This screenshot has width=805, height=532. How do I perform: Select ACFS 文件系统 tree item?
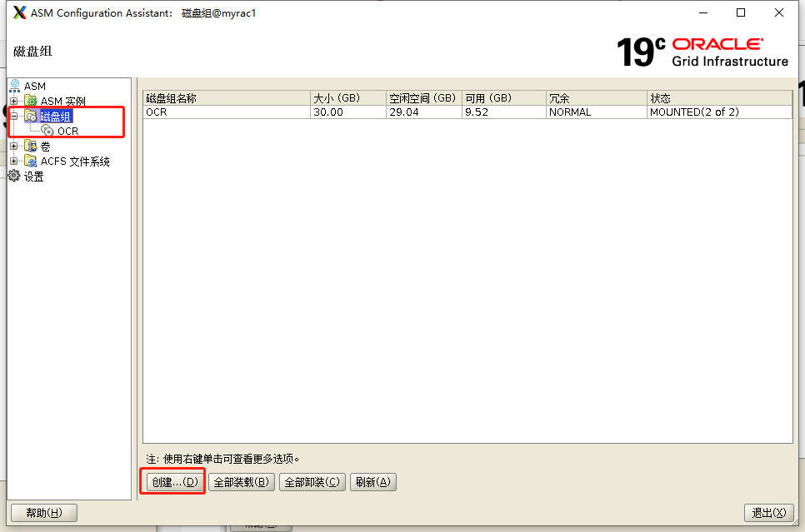tap(75, 162)
